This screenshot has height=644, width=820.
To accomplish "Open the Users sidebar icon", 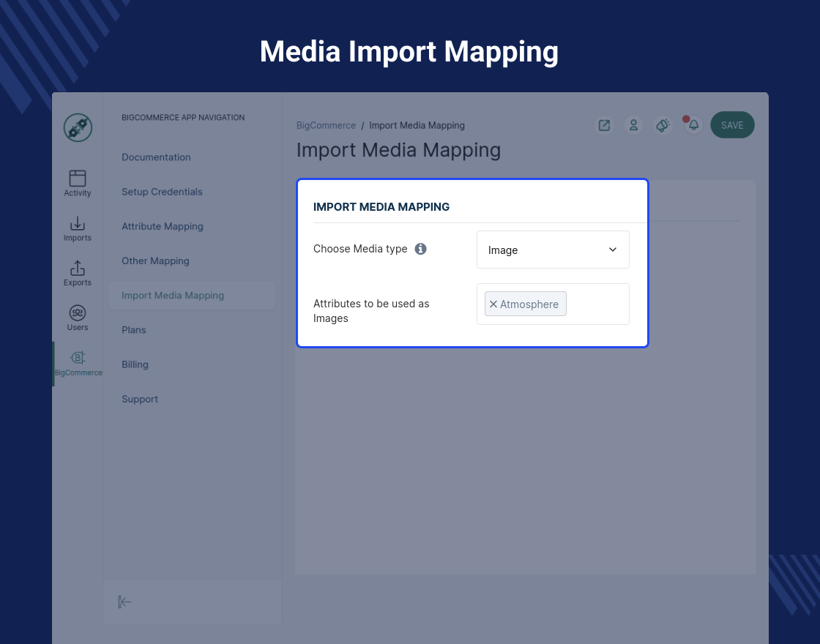I will point(78,318).
